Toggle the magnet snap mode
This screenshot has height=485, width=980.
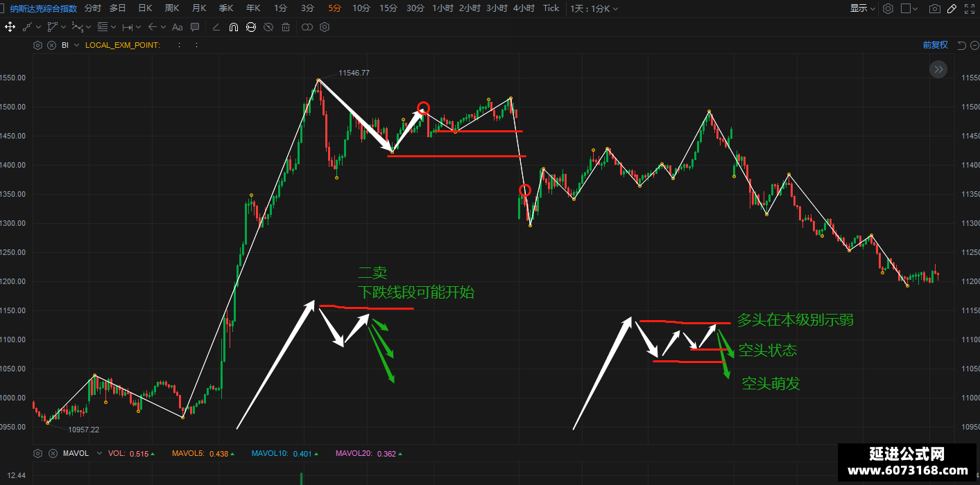tap(233, 27)
